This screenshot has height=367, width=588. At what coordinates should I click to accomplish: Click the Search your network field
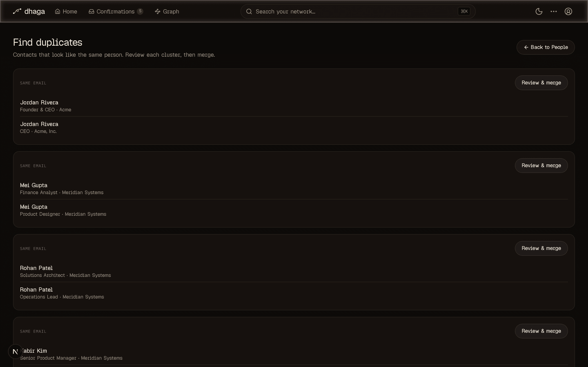tap(358, 11)
